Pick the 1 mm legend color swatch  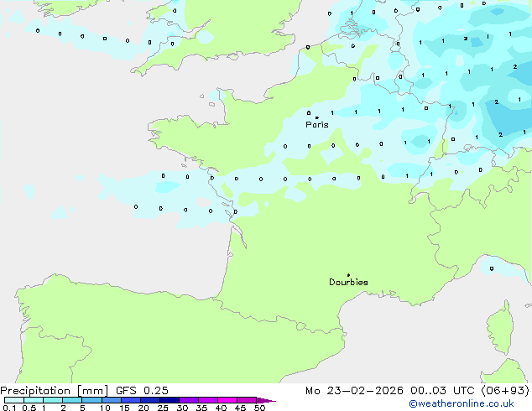(x=53, y=400)
